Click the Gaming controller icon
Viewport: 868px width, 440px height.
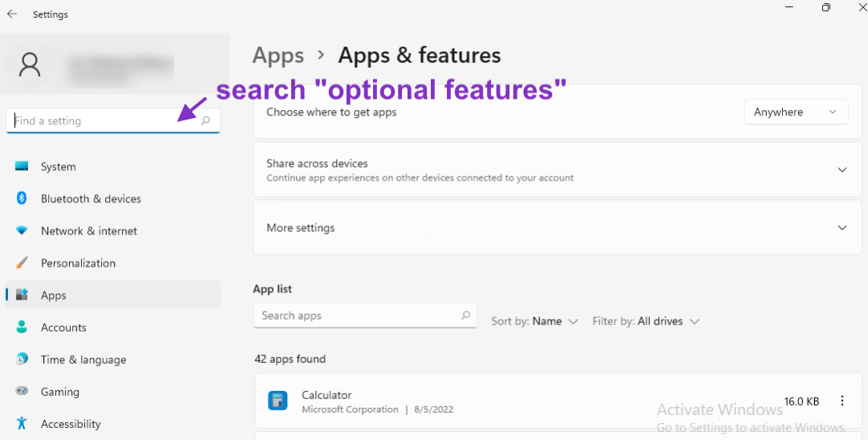[22, 391]
